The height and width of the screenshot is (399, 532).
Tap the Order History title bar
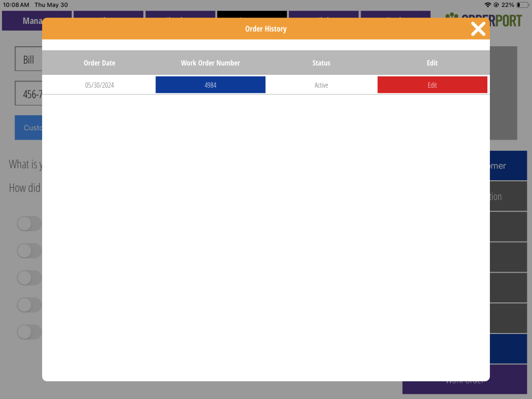point(265,29)
